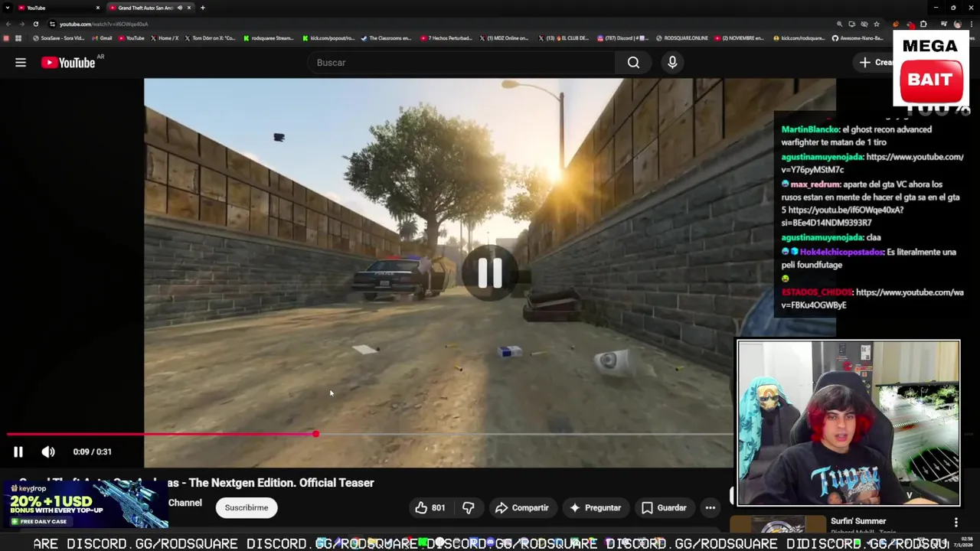
Task: Open Tom Dörr on X bookmark
Action: [210, 38]
